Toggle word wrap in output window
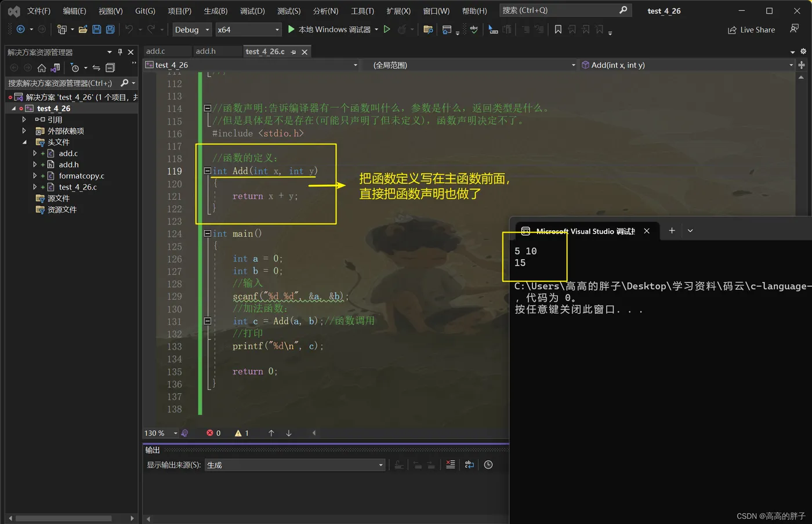812x524 pixels. click(x=469, y=464)
